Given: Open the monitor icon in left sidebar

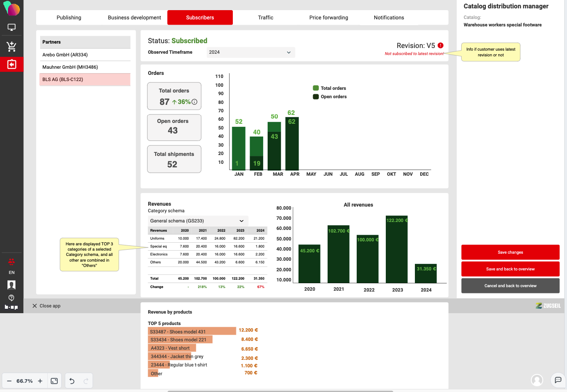Looking at the screenshot, I should [11, 28].
